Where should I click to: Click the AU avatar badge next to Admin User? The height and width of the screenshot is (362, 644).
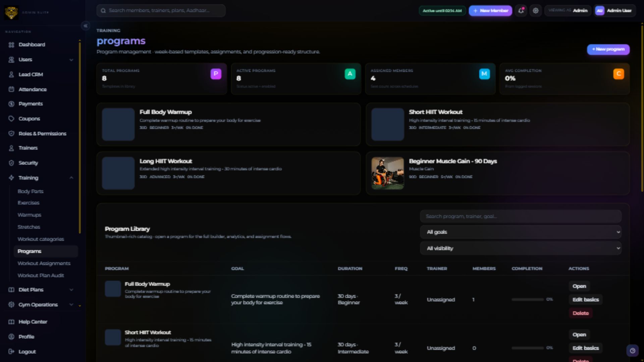point(599,11)
